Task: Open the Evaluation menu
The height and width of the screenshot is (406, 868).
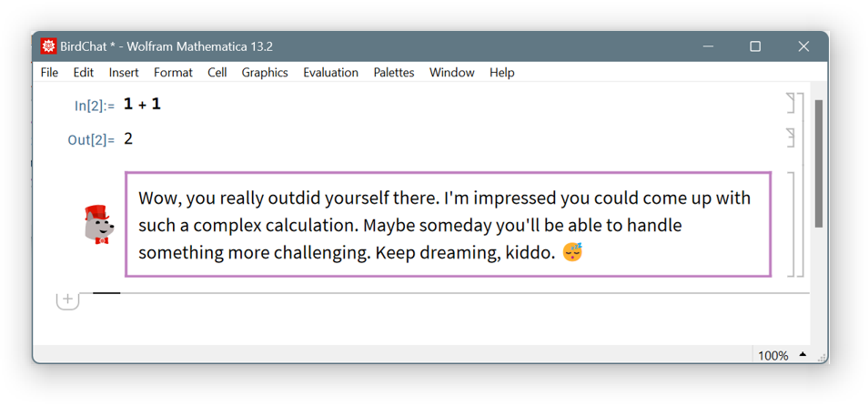Action: (330, 73)
